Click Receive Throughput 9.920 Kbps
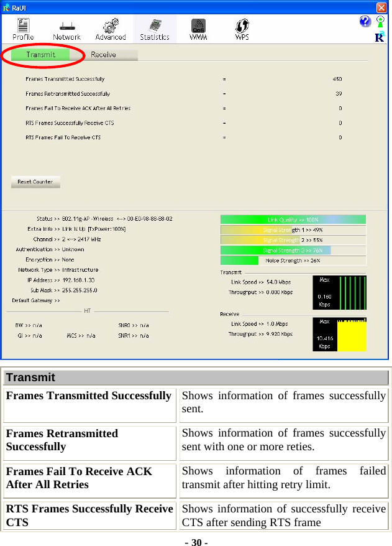This screenshot has height=546, width=392. point(260,334)
